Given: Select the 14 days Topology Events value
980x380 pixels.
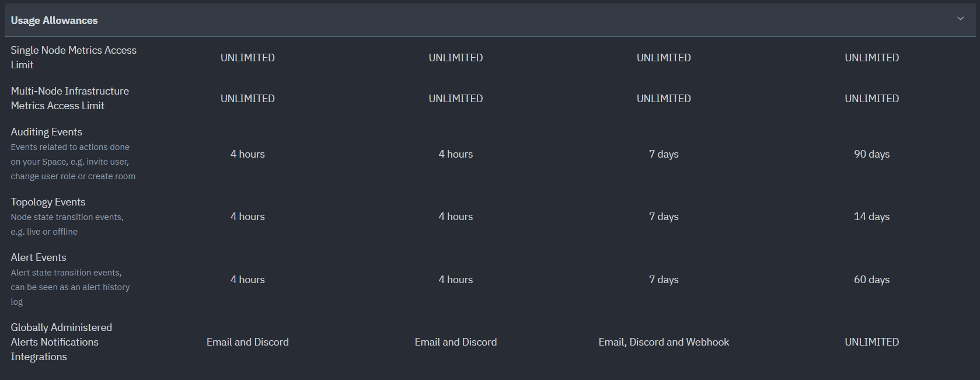Looking at the screenshot, I should click(871, 217).
